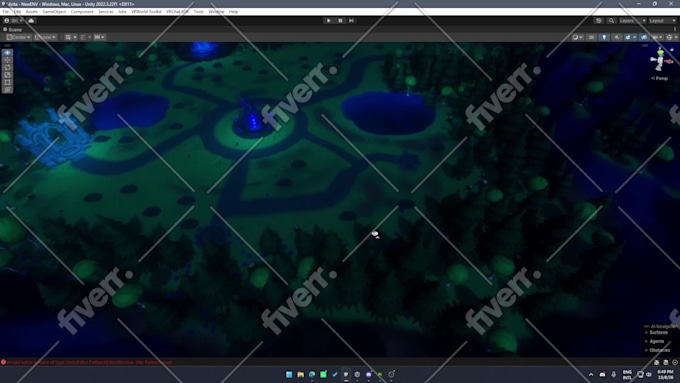Click the microphone tray icon
Image resolution: width=680 pixels, height=383 pixels.
click(614, 374)
